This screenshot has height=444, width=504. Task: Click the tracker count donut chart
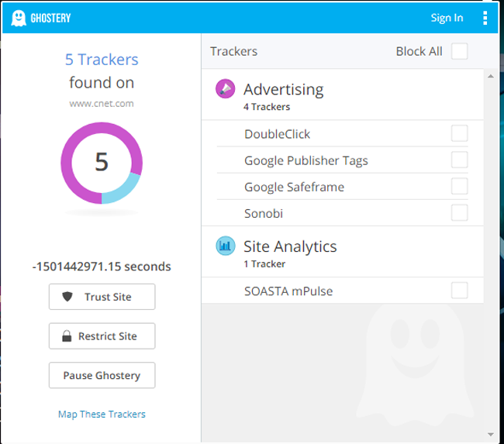(x=102, y=162)
